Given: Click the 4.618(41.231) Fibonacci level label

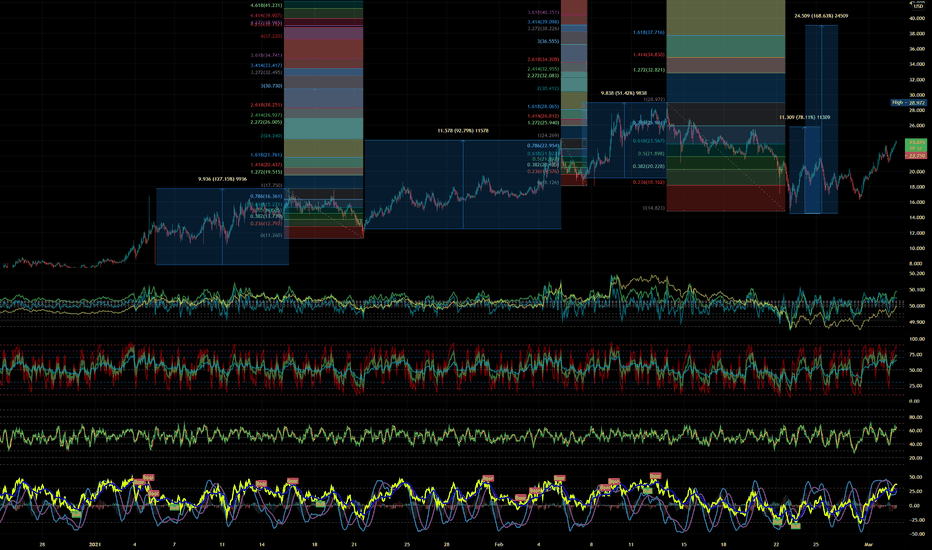Looking at the screenshot, I should point(266,5).
